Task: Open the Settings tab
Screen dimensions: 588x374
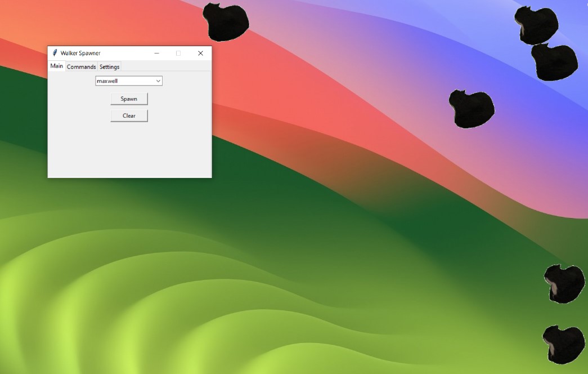Action: (x=110, y=67)
